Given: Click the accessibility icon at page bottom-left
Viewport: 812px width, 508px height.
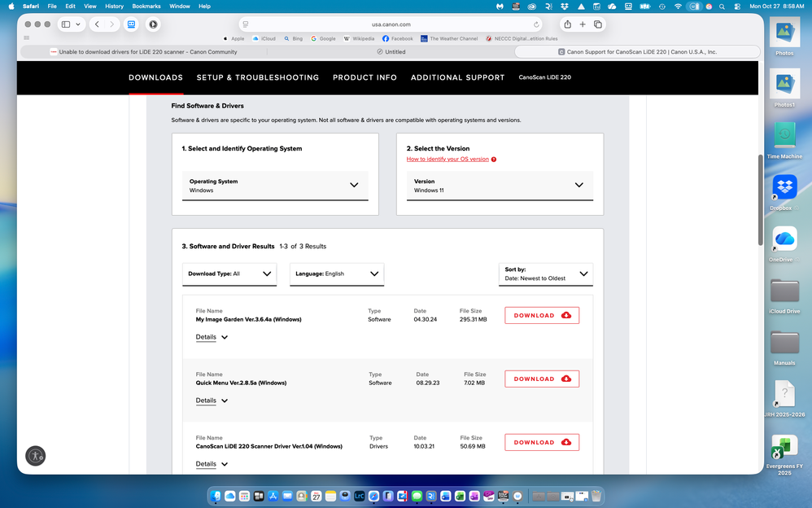Looking at the screenshot, I should point(35,456).
